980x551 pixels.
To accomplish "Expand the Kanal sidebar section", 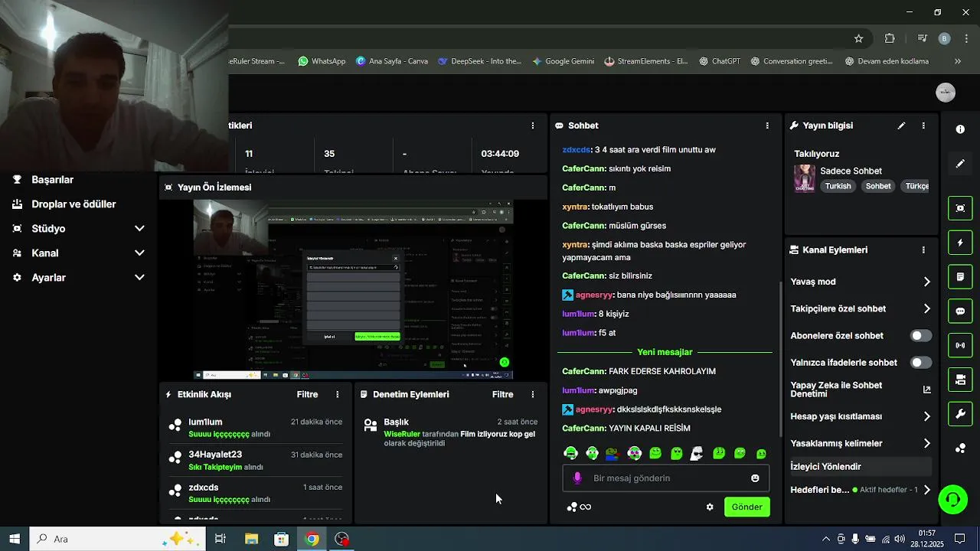I will 139,253.
